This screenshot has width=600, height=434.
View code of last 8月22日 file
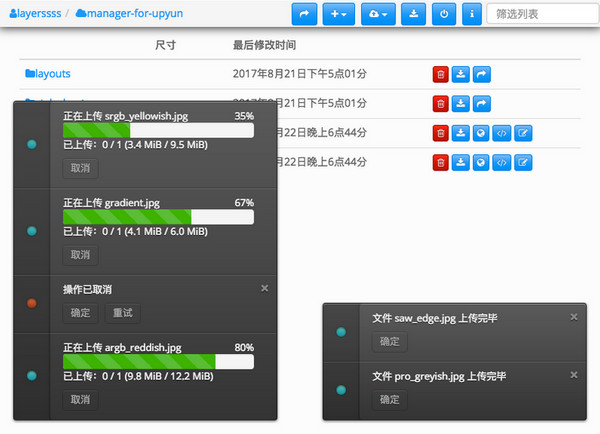click(x=502, y=163)
